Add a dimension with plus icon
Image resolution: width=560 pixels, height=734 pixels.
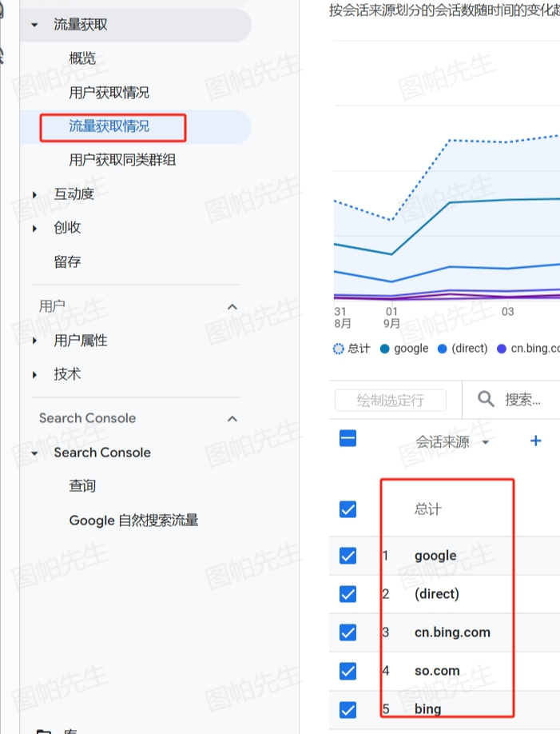[536, 441]
